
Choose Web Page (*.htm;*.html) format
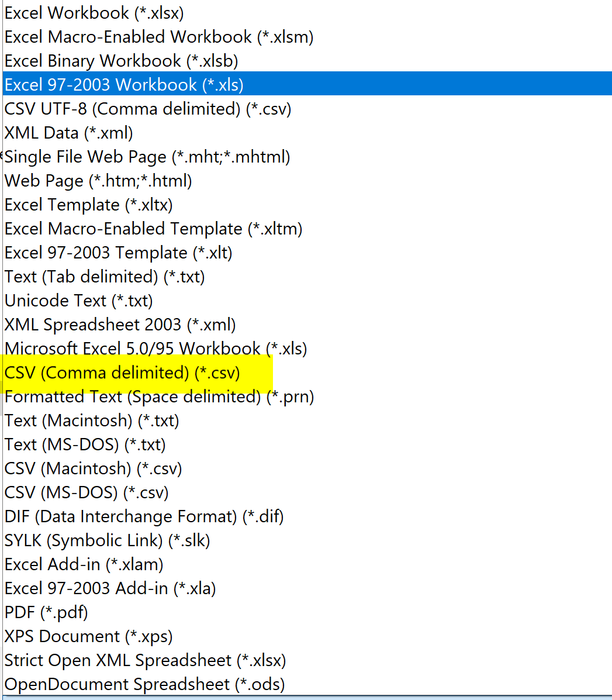pos(307,181)
